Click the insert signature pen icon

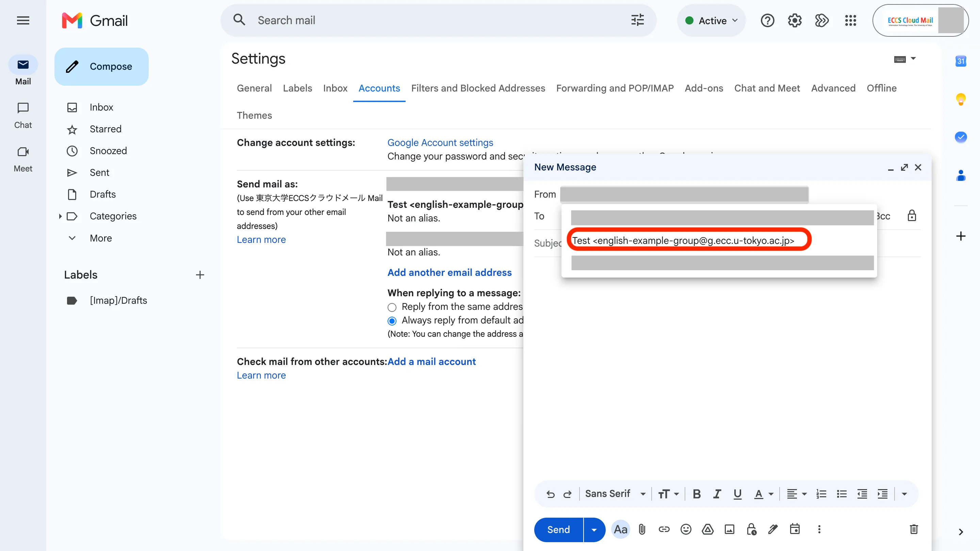click(x=773, y=529)
